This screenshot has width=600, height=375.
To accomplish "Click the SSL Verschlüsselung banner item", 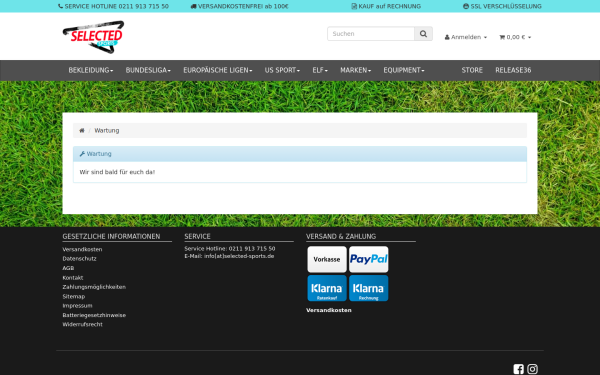I will tap(502, 7).
